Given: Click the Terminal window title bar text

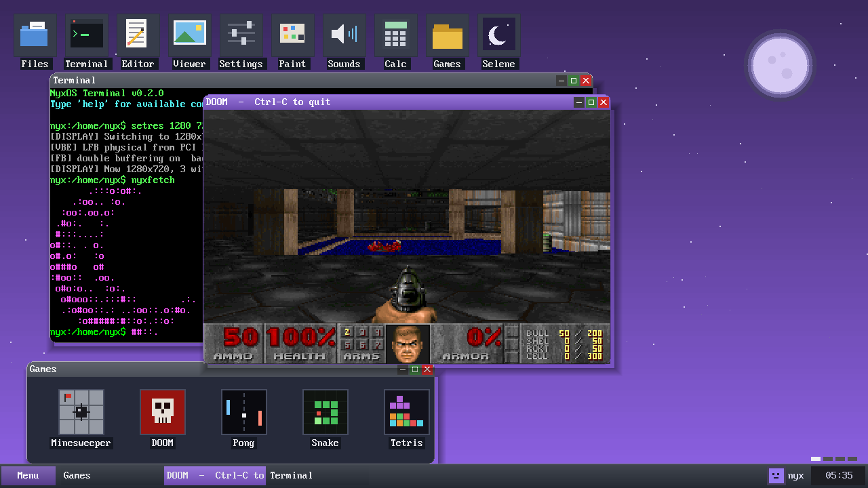Looking at the screenshot, I should [x=75, y=81].
